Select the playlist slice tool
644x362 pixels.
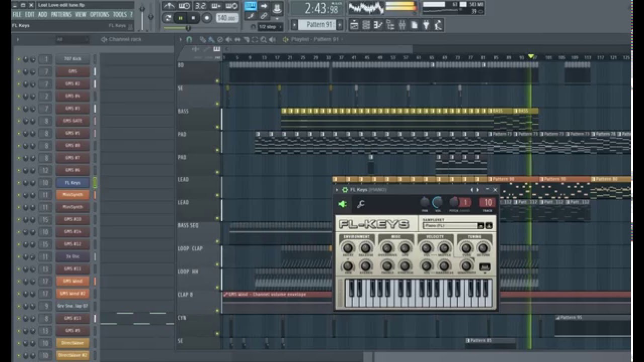[246, 39]
